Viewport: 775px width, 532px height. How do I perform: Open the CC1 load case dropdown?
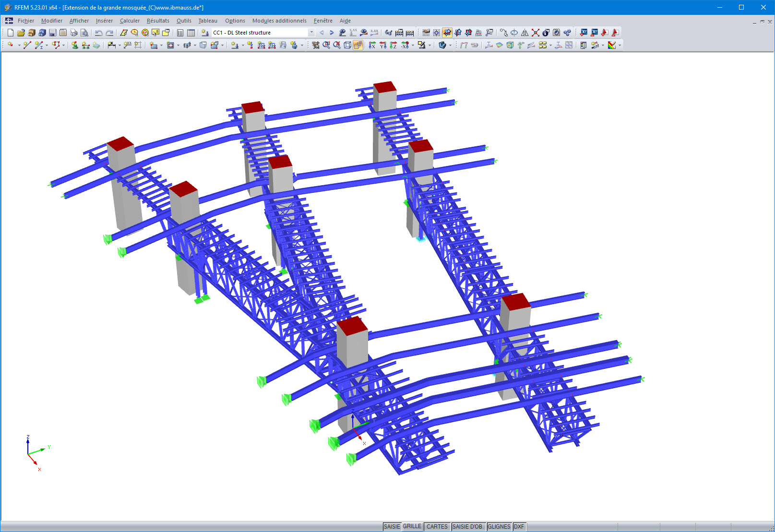point(311,33)
